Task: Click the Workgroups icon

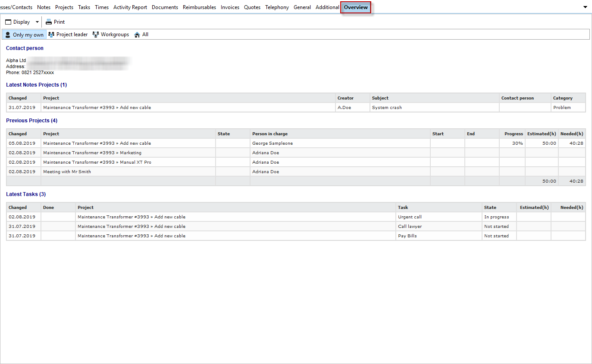Action: click(96, 34)
